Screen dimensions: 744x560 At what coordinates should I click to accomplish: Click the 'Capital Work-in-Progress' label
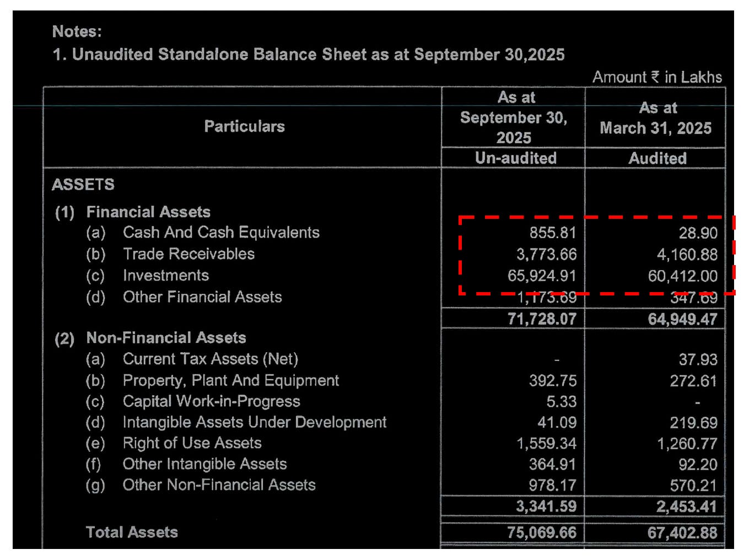tap(212, 401)
